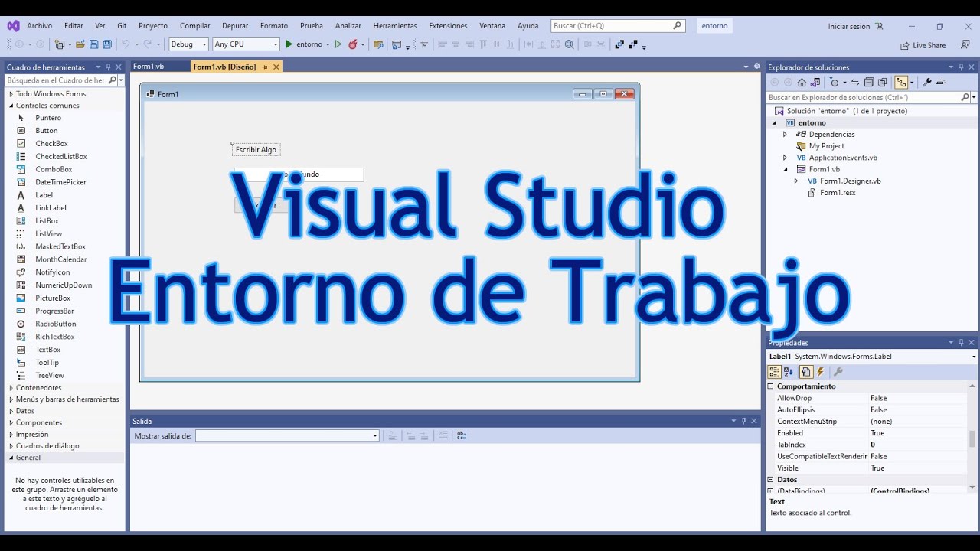This screenshot has width=980, height=551.
Task: Open the Mostrar salida de dropdown
Action: [x=287, y=435]
